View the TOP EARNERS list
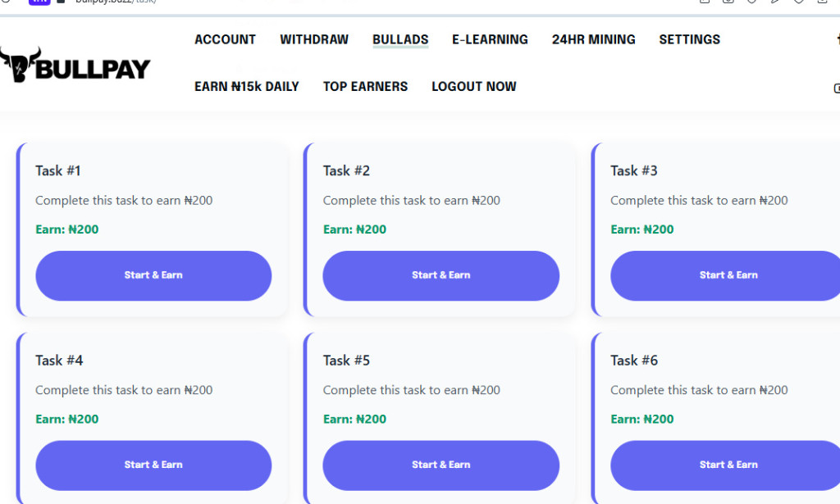This screenshot has width=840, height=504. click(x=365, y=86)
